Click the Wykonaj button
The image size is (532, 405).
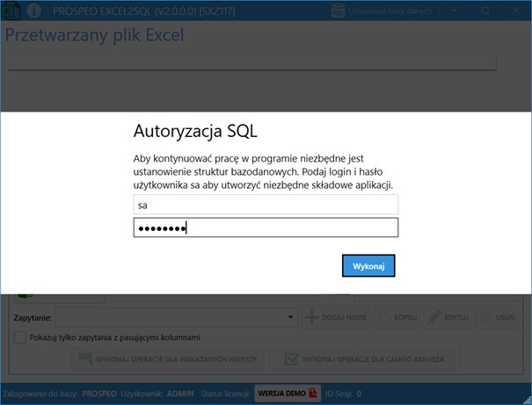pos(368,265)
